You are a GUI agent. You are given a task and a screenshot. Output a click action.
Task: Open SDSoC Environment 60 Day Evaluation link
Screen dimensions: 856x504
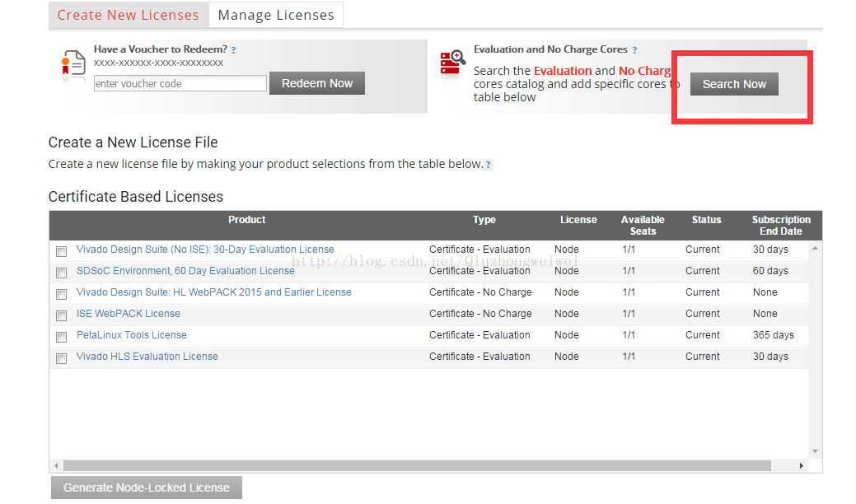coord(185,271)
